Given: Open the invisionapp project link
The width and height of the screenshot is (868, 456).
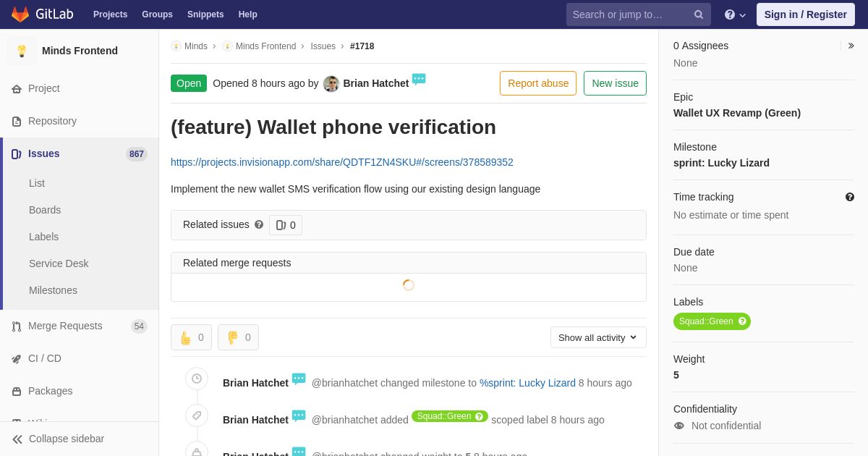Looking at the screenshot, I should (x=342, y=162).
